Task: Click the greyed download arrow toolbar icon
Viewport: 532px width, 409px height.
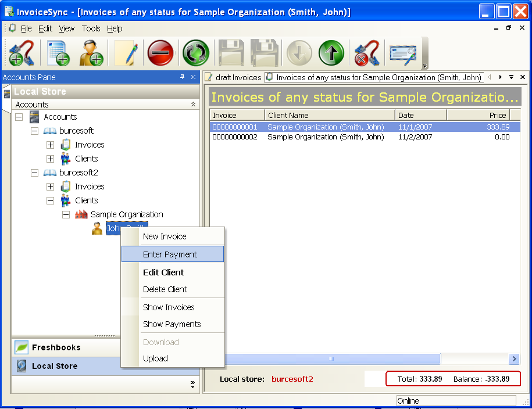Action: tap(299, 53)
